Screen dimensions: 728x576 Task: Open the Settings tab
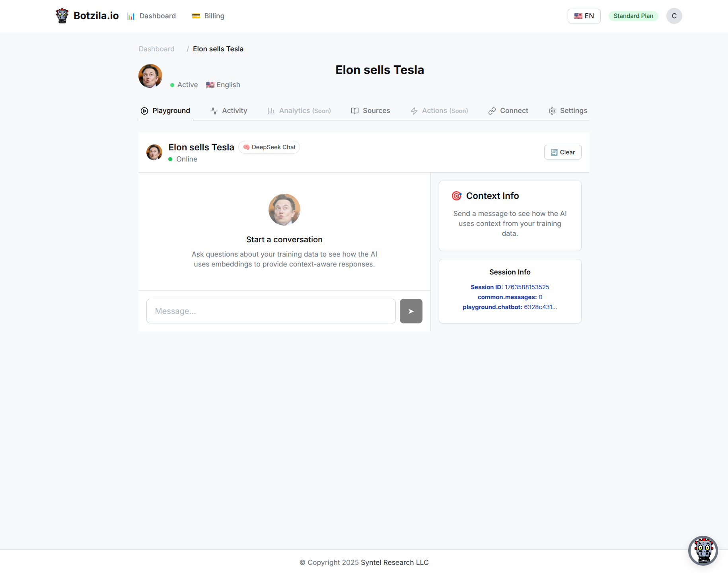568,111
